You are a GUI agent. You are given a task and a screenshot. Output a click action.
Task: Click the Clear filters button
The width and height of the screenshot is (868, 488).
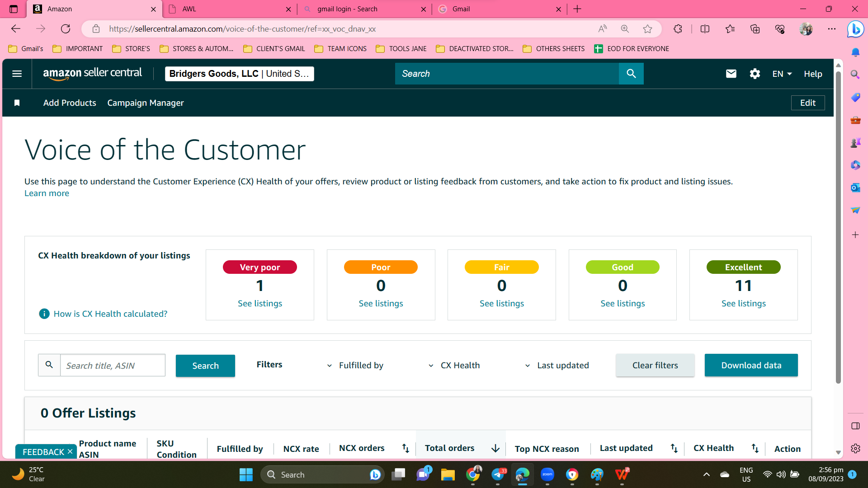655,365
